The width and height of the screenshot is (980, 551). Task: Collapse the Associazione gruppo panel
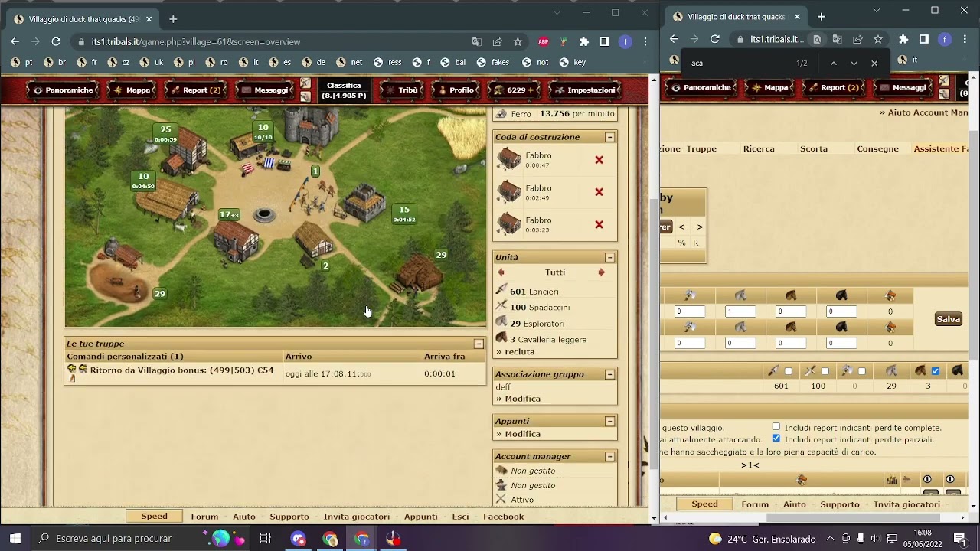pyautogui.click(x=609, y=374)
